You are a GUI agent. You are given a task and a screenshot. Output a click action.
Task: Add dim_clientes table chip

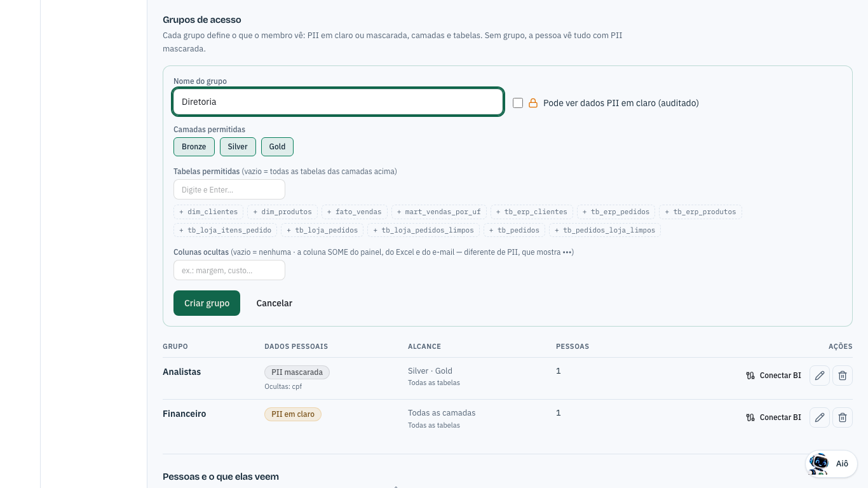tap(208, 212)
